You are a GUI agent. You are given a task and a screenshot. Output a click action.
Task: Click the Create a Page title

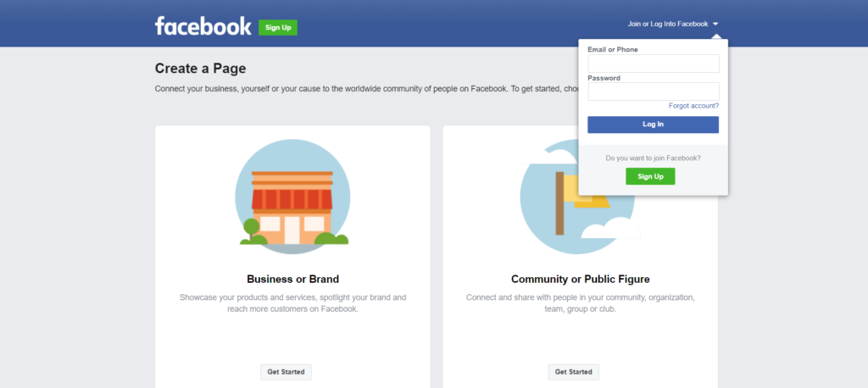200,69
